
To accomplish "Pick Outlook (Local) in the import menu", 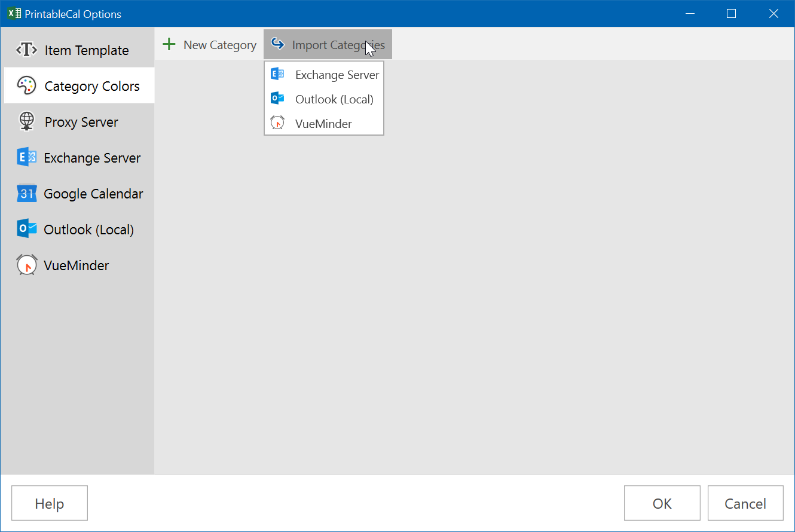I will (324, 99).
